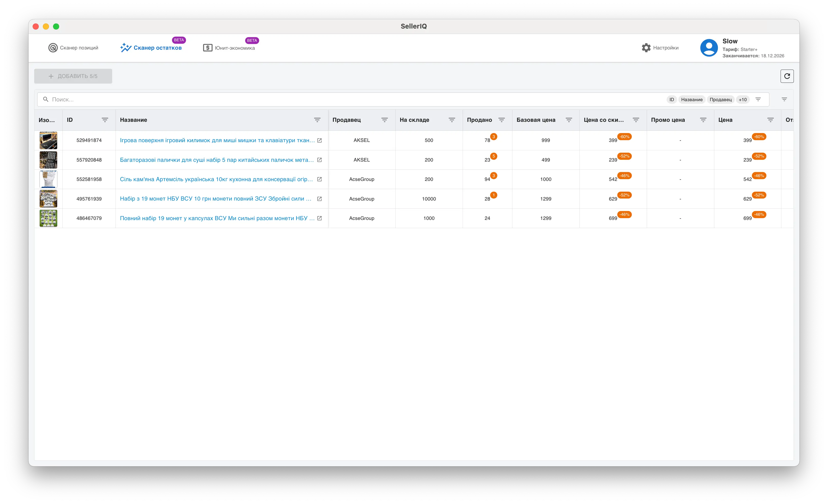828x504 pixels.
Task: Open product link Ігрова поверхня ігровий килимок
Action: click(217, 140)
